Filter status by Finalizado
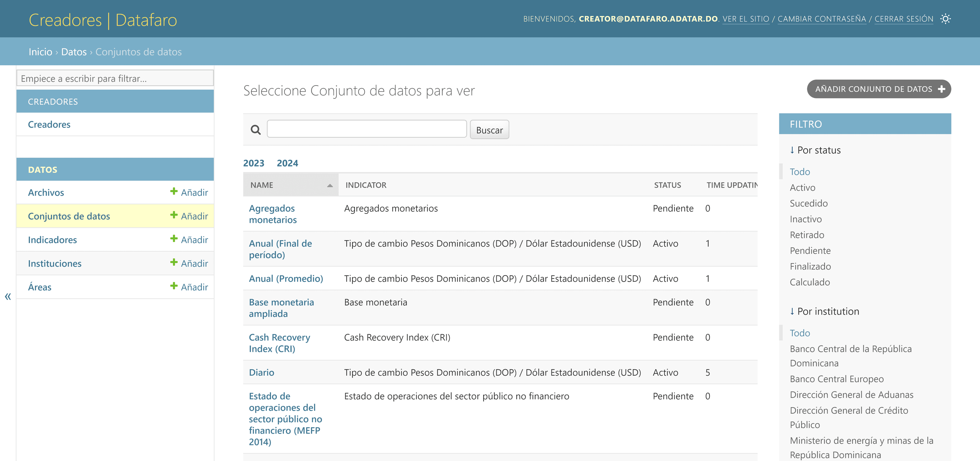This screenshot has height=461, width=980. [810, 266]
